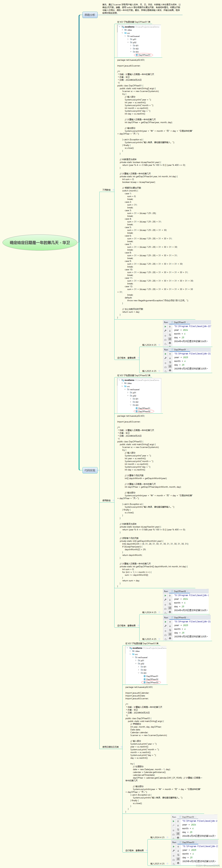Click wrench icon in DayOfYear01 Run panel, year 2024

(x=165, y=331)
